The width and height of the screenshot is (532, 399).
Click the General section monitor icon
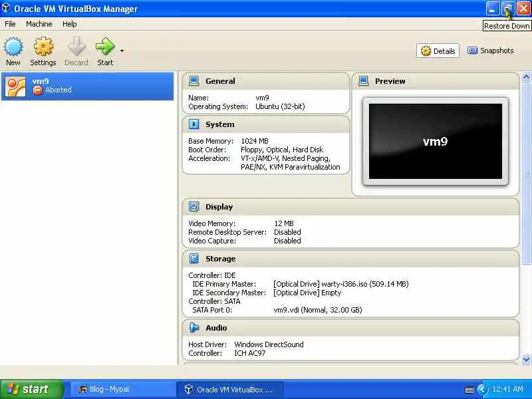tap(194, 81)
